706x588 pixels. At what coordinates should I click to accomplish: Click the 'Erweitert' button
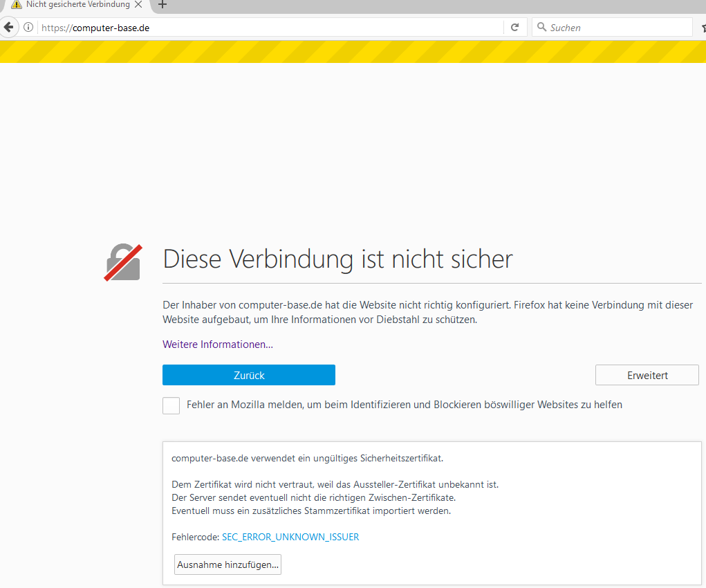pyautogui.click(x=647, y=375)
